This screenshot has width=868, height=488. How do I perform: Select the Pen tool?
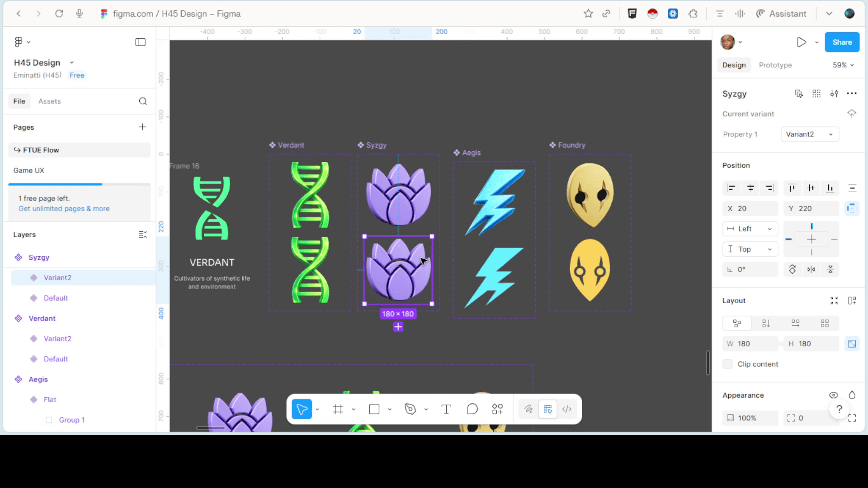410,409
